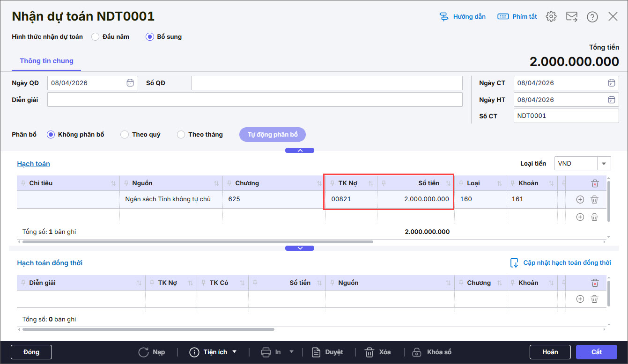Open Hướng dẫn guide

click(463, 17)
